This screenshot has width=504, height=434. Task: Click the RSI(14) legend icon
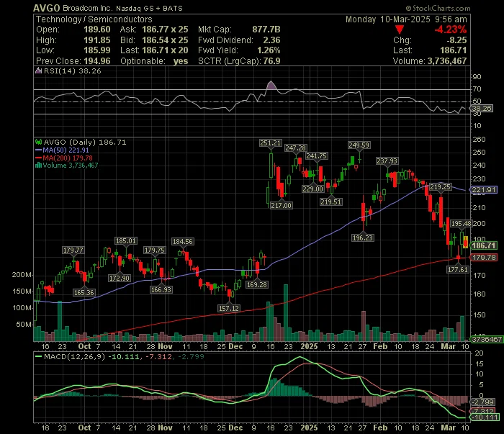[38, 71]
